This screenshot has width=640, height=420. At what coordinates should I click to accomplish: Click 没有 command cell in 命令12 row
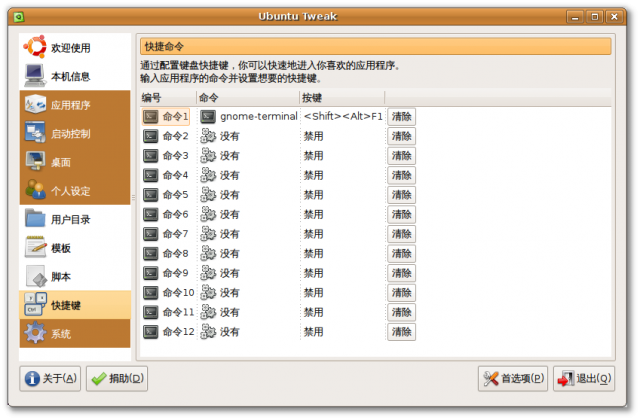pos(229,332)
